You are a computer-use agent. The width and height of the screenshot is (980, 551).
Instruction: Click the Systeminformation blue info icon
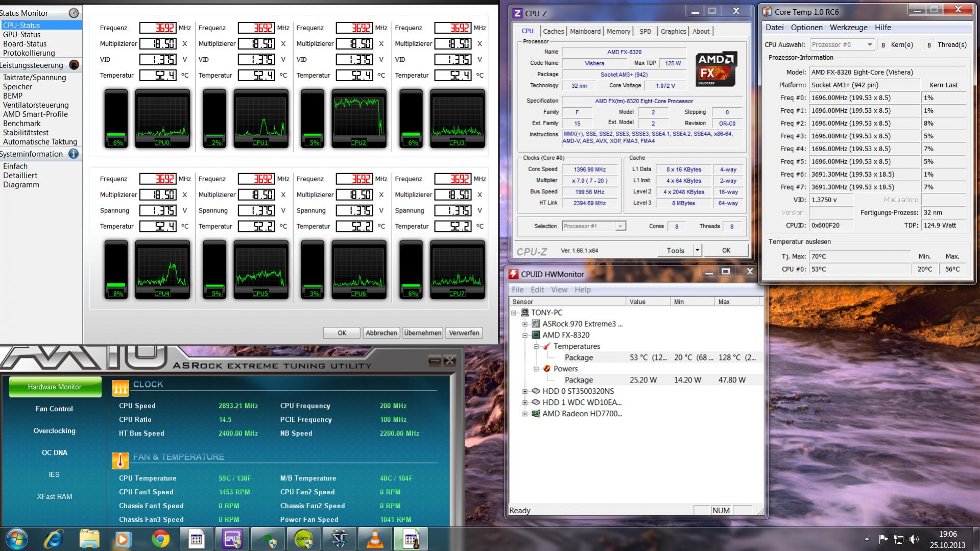(74, 154)
